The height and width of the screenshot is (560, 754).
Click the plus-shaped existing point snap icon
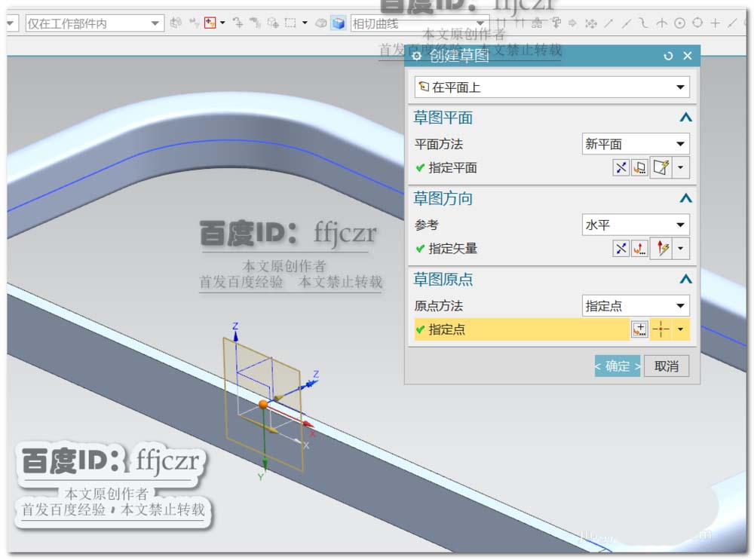(x=715, y=23)
